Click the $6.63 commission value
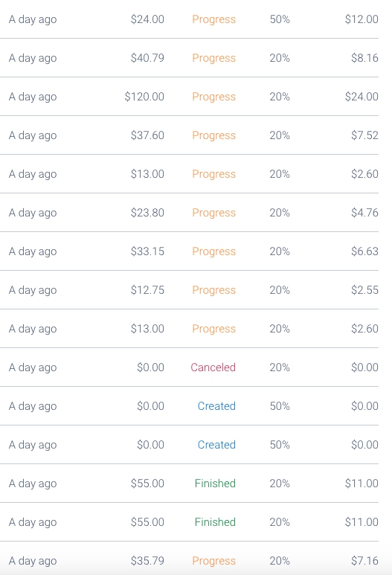Screen dimensions: 392x575 364,251
